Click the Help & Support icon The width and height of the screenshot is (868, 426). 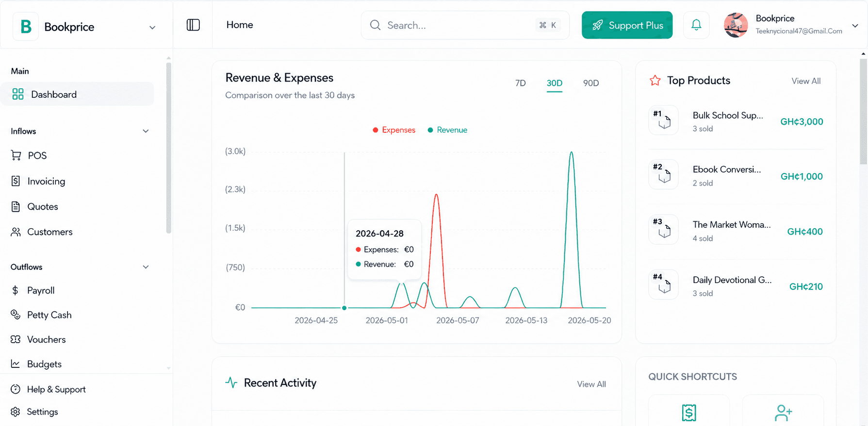point(16,389)
